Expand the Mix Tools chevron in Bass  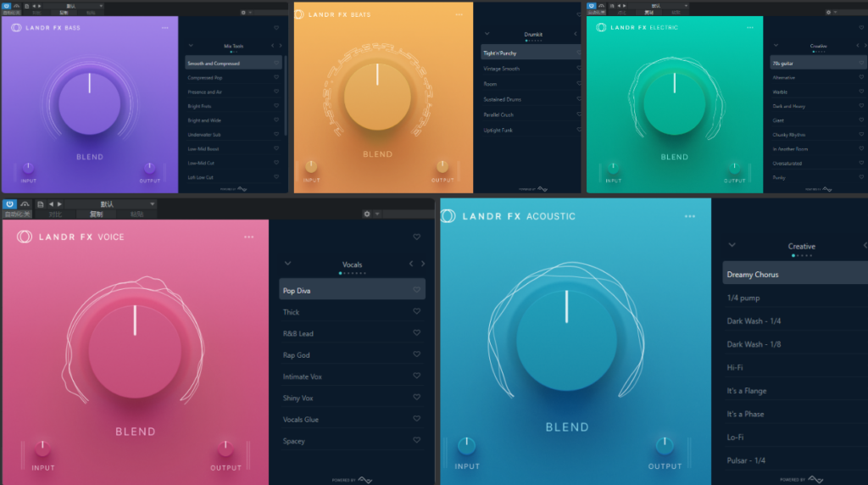[191, 46]
